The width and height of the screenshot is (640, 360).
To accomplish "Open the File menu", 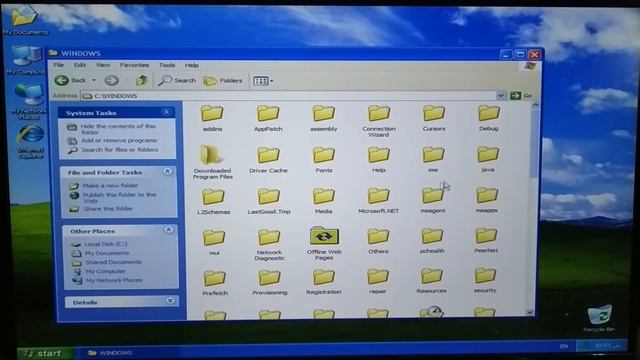I will tap(59, 65).
